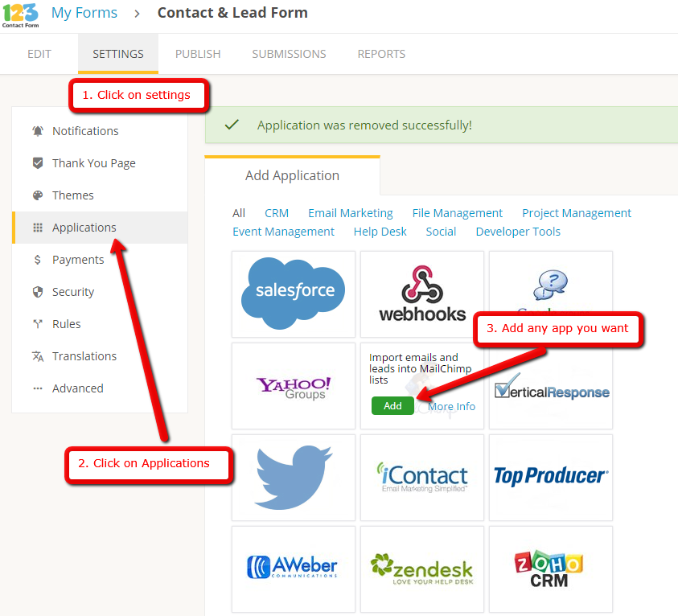Screen dimensions: 678x616
Task: Select the Yahoo Groups application tile
Action: tap(294, 385)
